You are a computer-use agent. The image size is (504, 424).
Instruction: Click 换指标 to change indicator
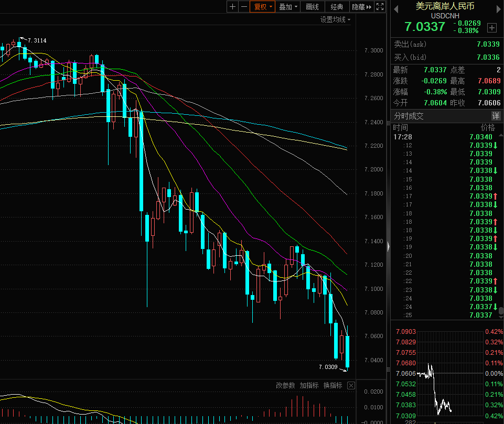coord(333,386)
